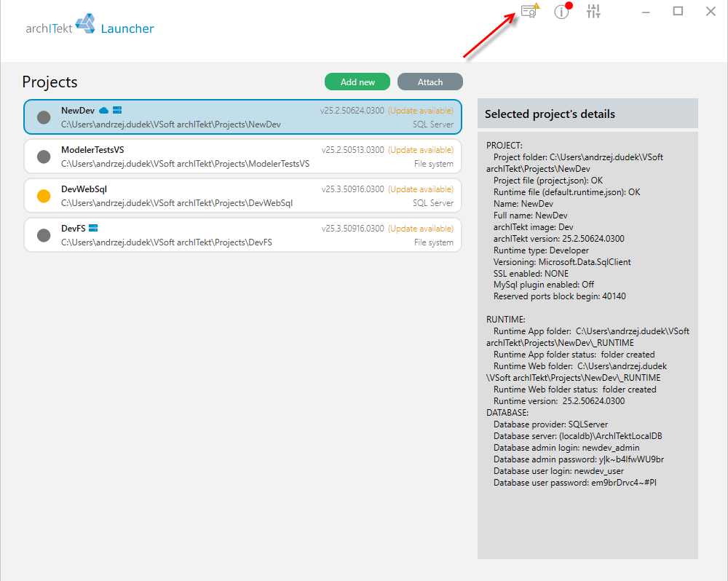Click the orange status dot of DevWebSql
728x581 pixels.
click(x=44, y=196)
